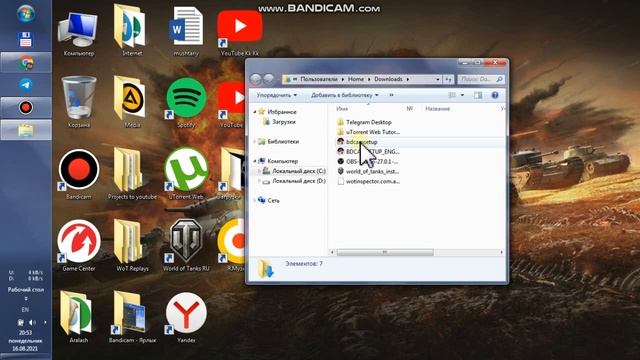This screenshot has height=360, width=640.
Task: Show more toolbar commands chevron
Action: [x=391, y=95]
